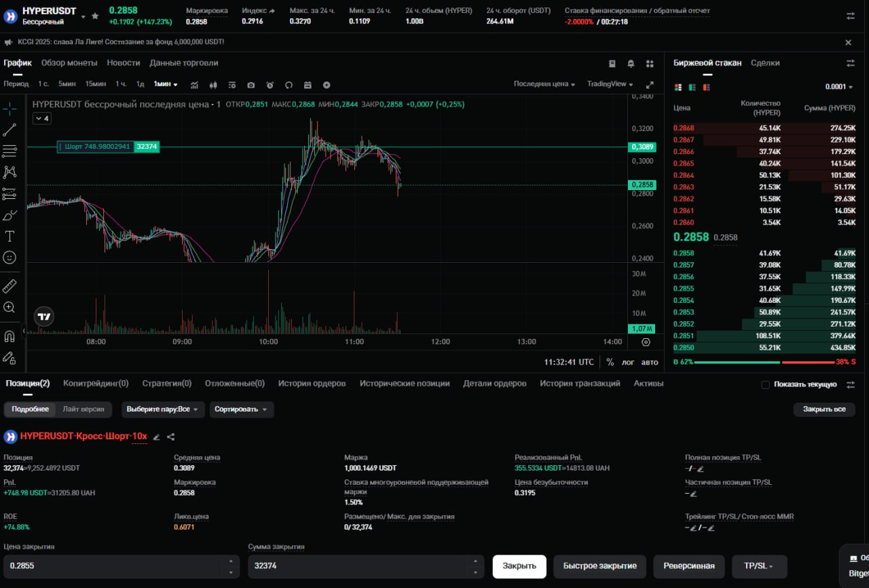Select the XABCD pattern tool
Image resolution: width=869 pixels, height=588 pixels.
(10, 172)
